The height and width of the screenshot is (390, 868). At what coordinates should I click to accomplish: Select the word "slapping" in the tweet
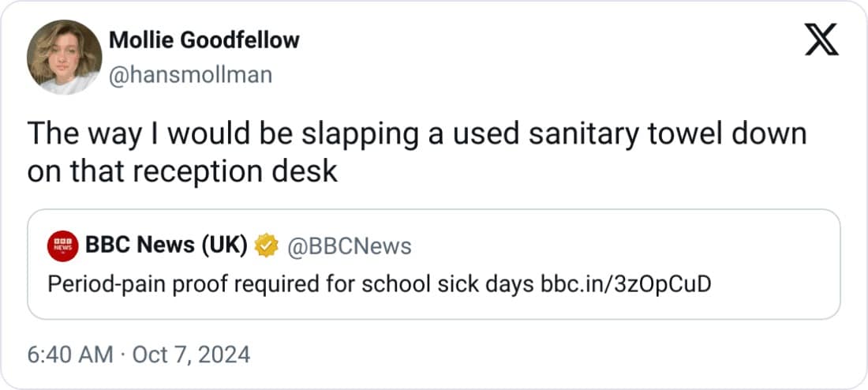(372, 134)
